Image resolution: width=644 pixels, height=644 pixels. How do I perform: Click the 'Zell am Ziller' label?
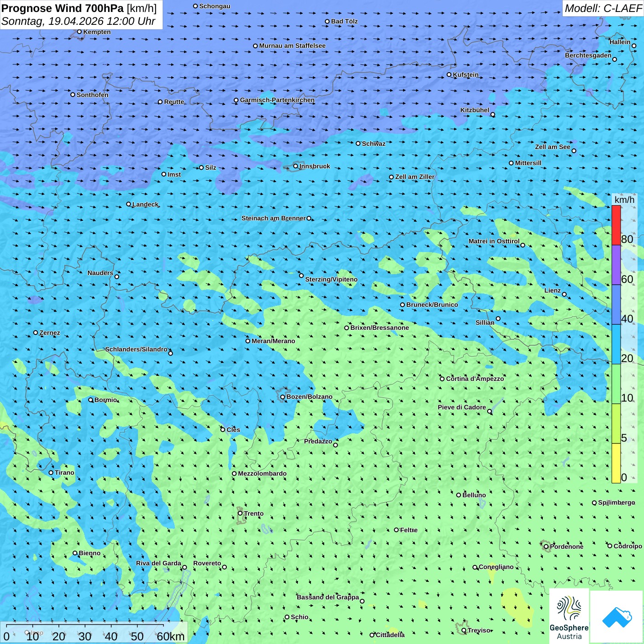point(415,177)
